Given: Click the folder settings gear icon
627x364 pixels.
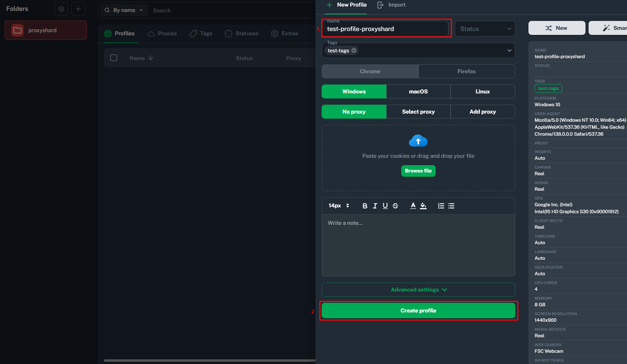Looking at the screenshot, I should tap(61, 9).
